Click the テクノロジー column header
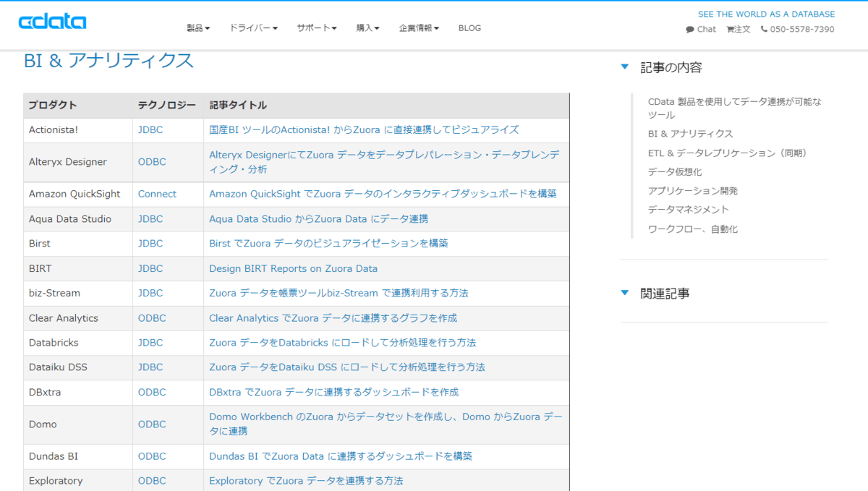 coord(167,106)
